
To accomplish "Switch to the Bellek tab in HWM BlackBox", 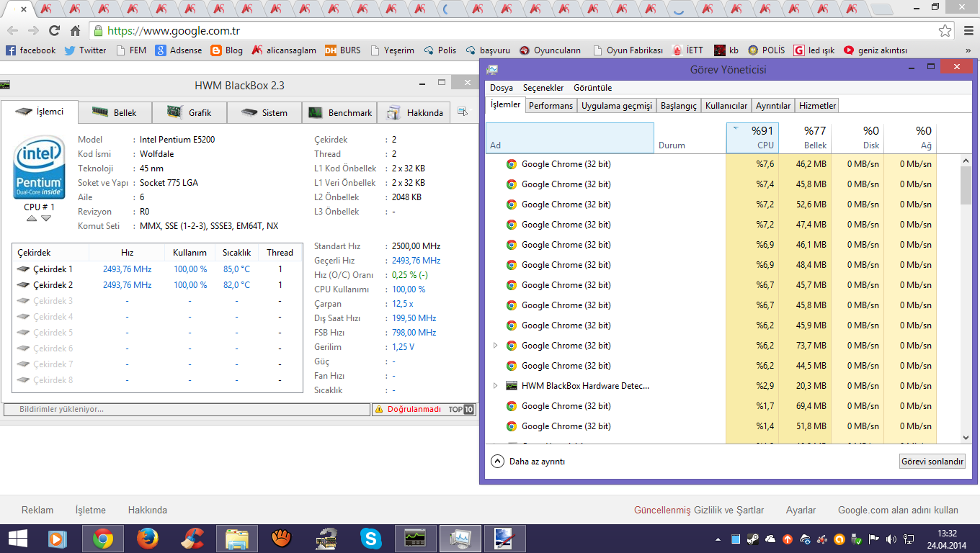I will (115, 112).
